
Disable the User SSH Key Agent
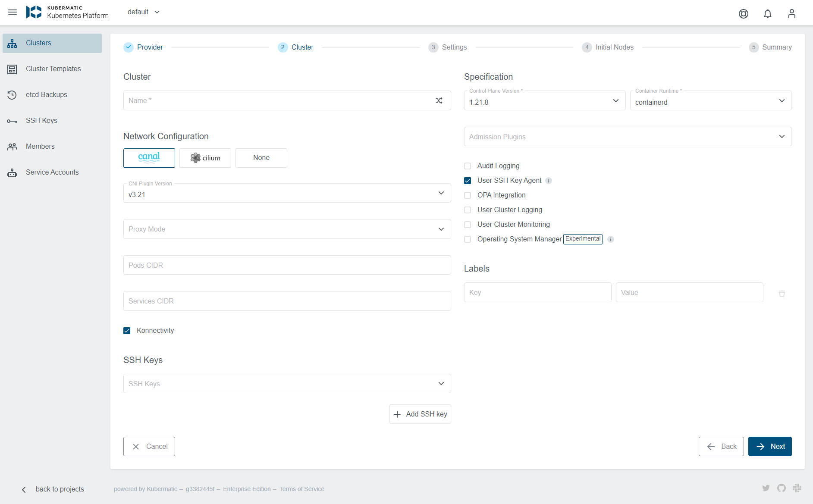pos(468,180)
